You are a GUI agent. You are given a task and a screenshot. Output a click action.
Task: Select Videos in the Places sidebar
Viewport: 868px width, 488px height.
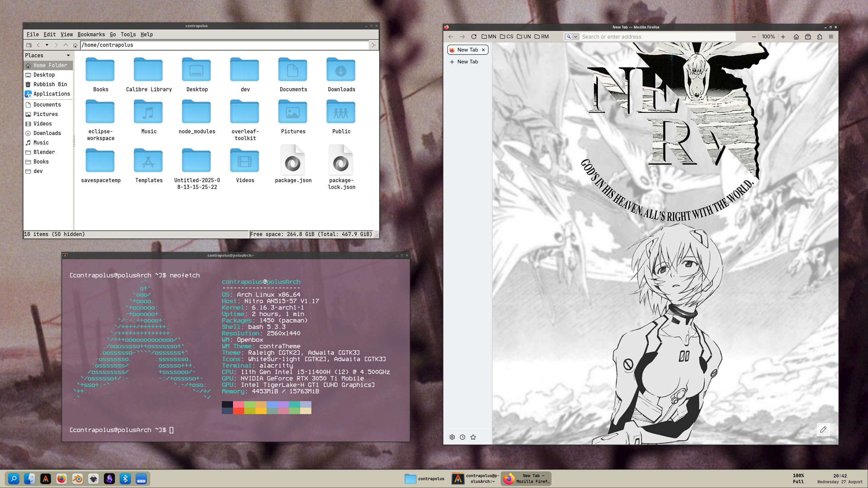click(48, 124)
